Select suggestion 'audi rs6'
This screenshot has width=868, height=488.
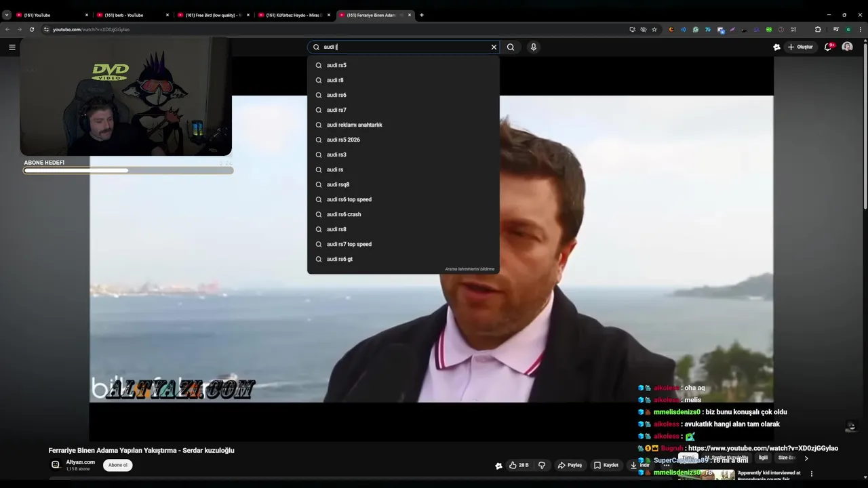click(403, 95)
